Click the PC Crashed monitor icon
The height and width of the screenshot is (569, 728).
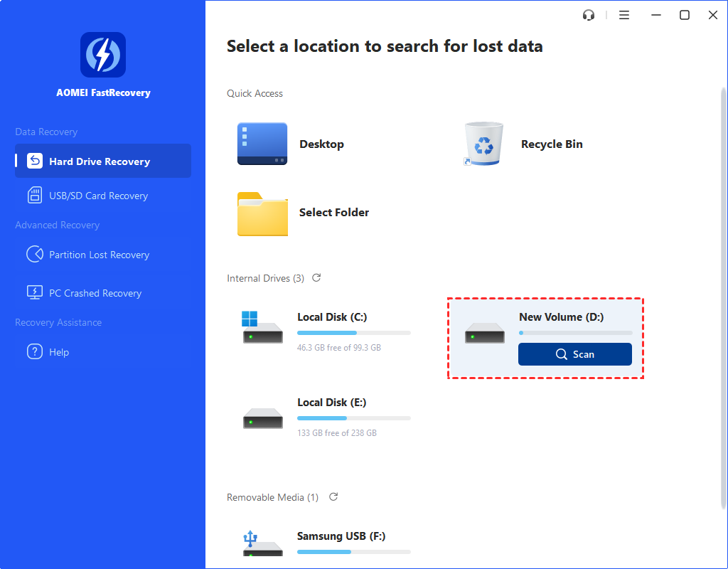pyautogui.click(x=35, y=292)
